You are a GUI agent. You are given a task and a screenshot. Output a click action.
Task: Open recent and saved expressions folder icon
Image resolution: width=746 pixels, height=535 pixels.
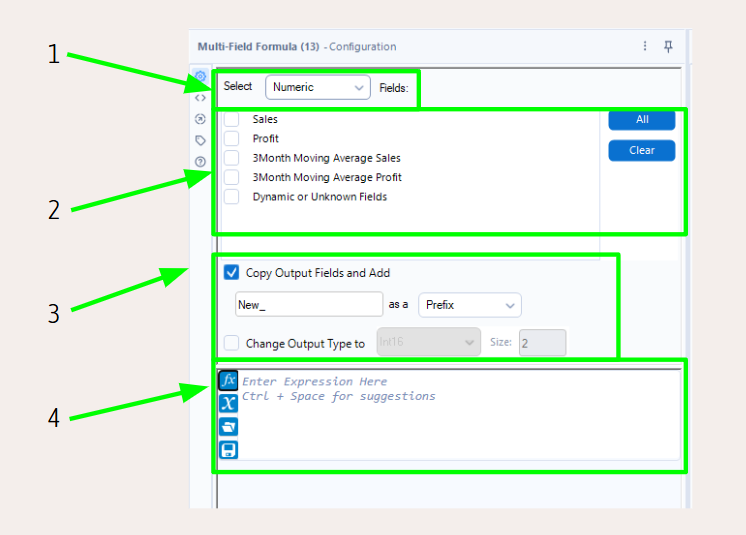click(x=228, y=427)
